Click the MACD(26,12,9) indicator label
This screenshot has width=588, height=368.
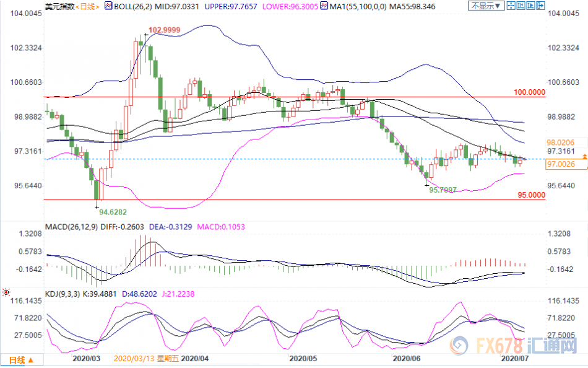coord(72,227)
